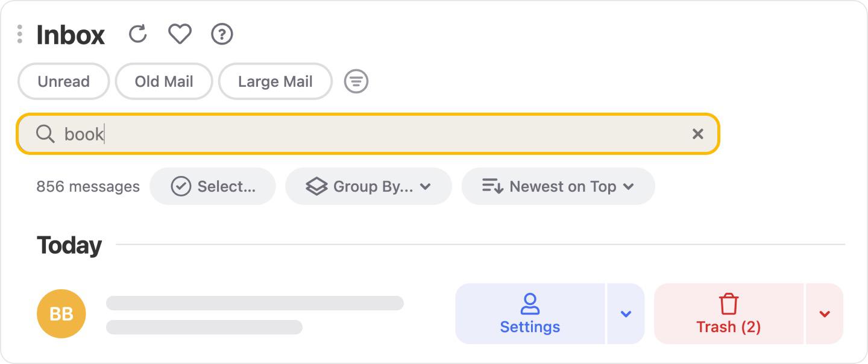Click the Settings button
Screen dimensions: 868x364
tap(530, 314)
